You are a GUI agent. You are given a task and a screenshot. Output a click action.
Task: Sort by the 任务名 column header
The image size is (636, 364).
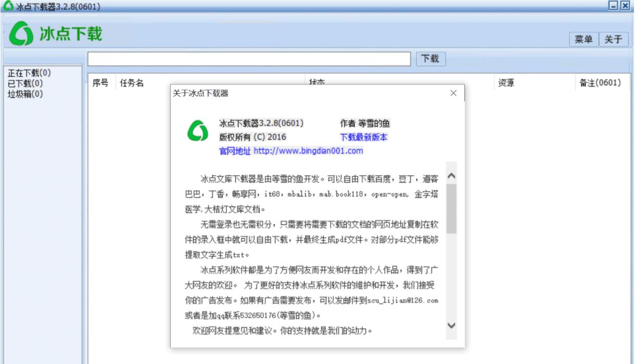pos(132,83)
